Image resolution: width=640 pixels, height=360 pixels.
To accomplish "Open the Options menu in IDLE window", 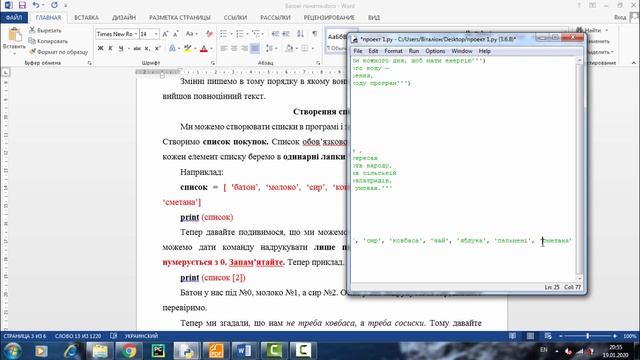I will [x=435, y=51].
